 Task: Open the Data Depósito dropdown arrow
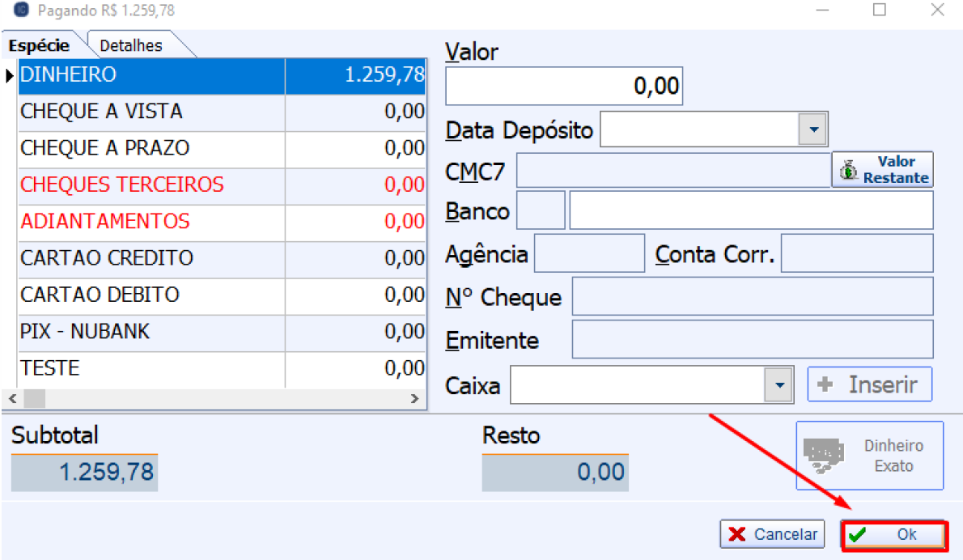813,129
